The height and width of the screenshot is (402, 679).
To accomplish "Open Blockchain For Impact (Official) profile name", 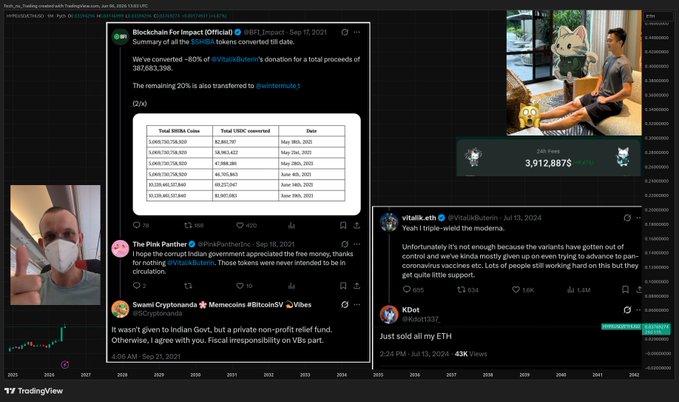I will coord(182,32).
